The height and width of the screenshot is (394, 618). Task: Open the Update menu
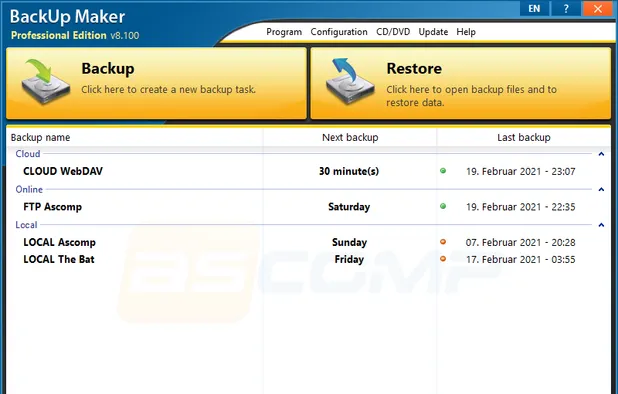click(433, 32)
